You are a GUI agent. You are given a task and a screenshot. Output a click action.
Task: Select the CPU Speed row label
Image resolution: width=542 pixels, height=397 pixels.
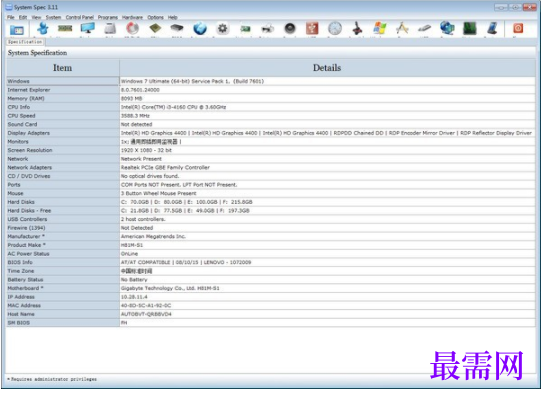(63, 116)
